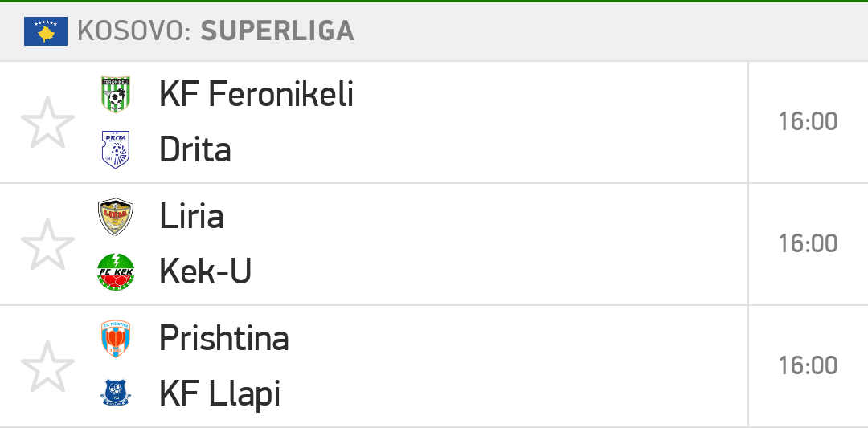Open Prishtina team name

click(x=224, y=339)
